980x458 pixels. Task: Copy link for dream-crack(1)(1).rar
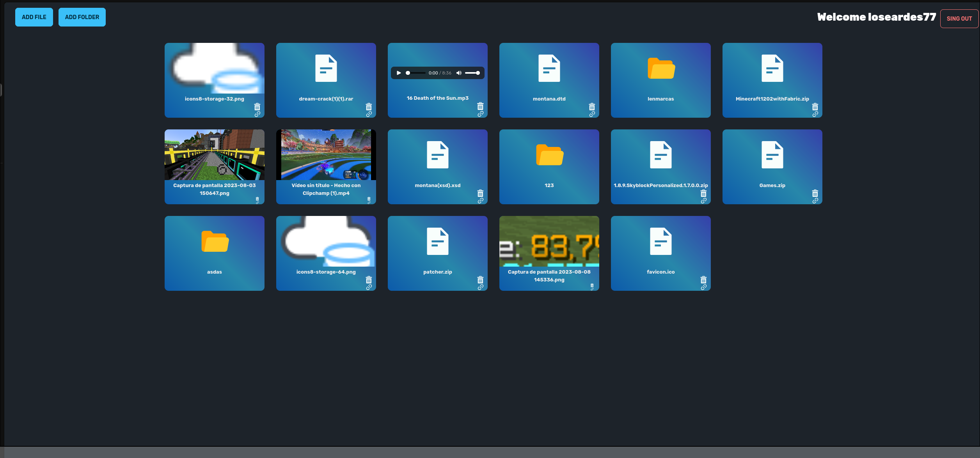(369, 114)
